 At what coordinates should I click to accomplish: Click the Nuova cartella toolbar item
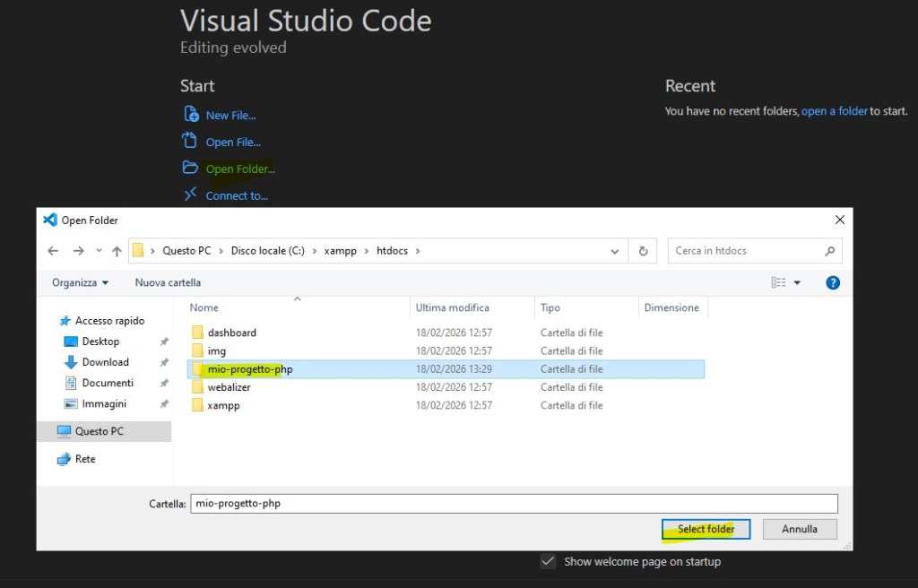pyautogui.click(x=168, y=282)
